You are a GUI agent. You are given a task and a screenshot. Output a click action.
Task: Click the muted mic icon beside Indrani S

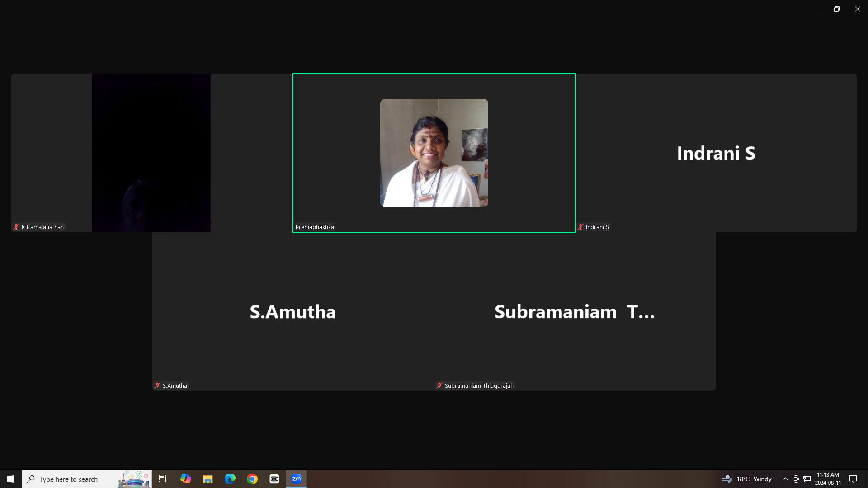point(580,227)
